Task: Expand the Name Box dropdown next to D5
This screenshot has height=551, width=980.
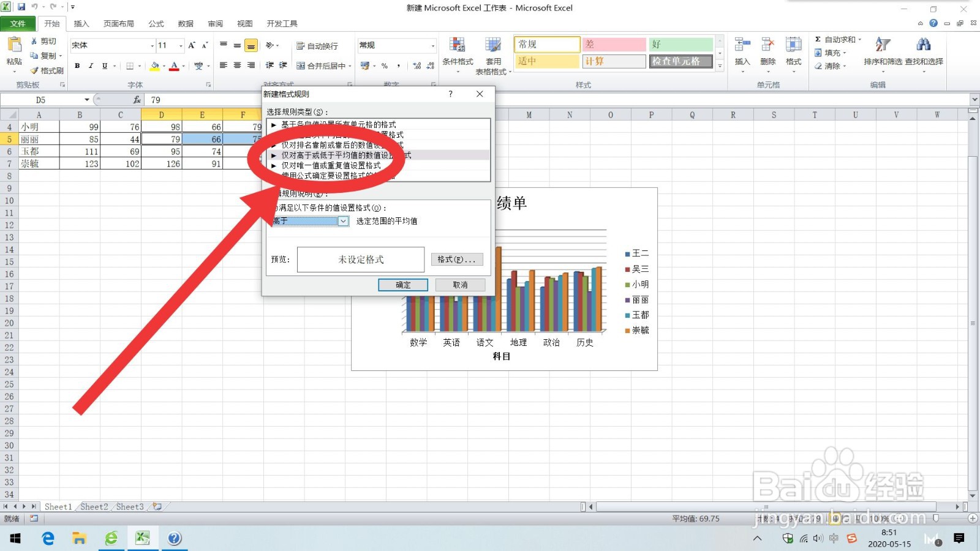Action: coord(87,100)
